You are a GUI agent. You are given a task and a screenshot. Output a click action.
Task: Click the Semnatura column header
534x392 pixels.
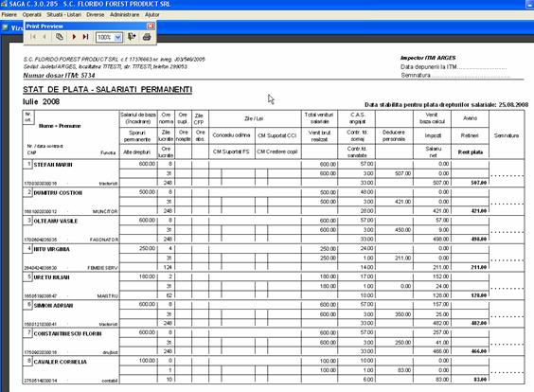pyautogui.click(x=507, y=135)
